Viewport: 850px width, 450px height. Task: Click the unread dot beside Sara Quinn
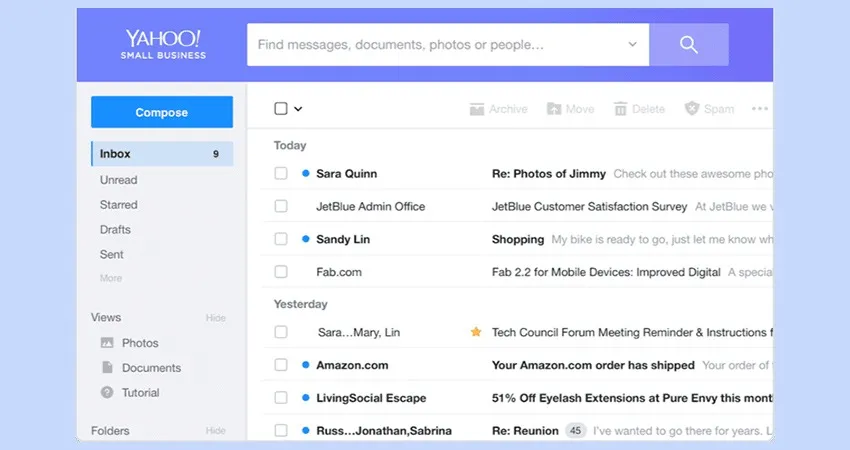(x=306, y=173)
